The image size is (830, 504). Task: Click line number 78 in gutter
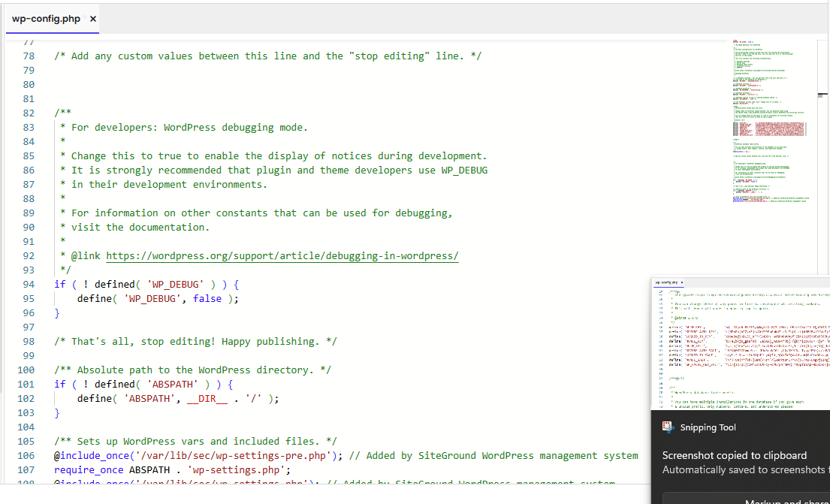[x=29, y=56]
